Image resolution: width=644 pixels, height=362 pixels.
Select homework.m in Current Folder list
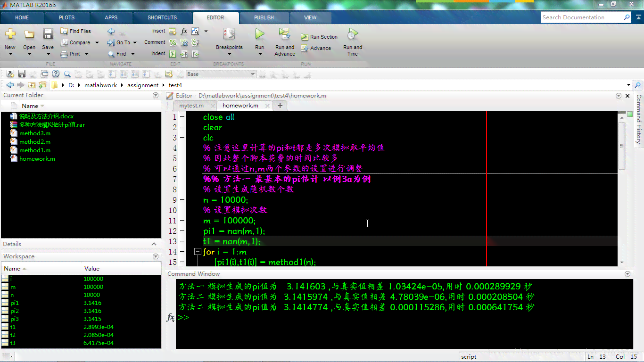coord(37,159)
